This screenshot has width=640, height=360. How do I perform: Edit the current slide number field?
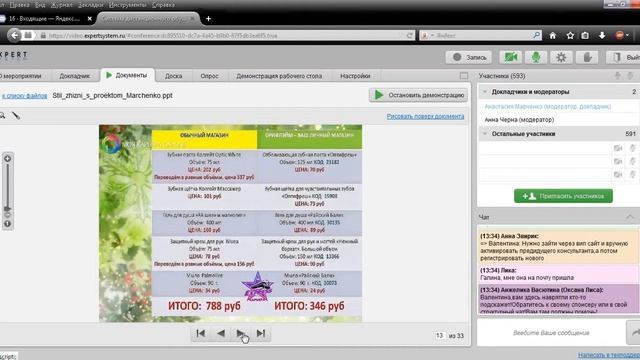pos(440,336)
